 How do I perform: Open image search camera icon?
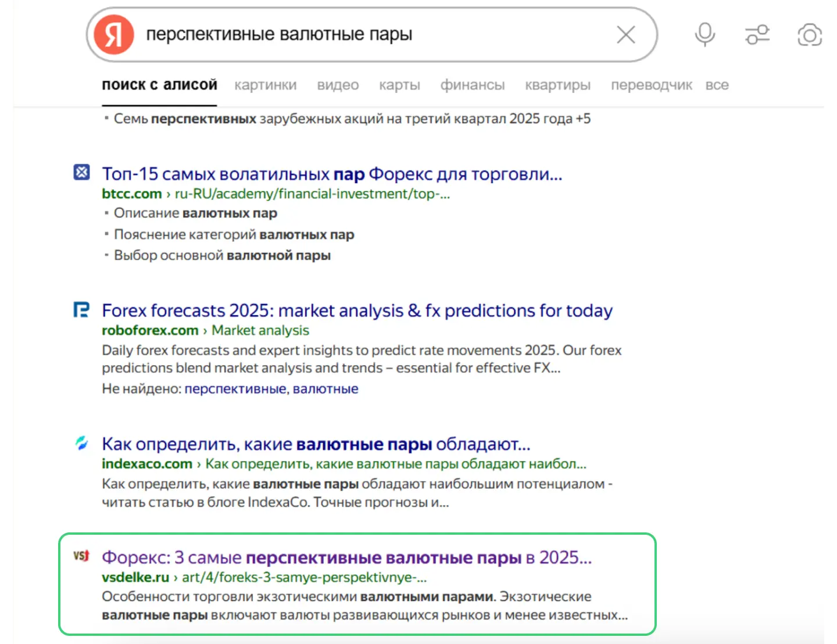[810, 35]
